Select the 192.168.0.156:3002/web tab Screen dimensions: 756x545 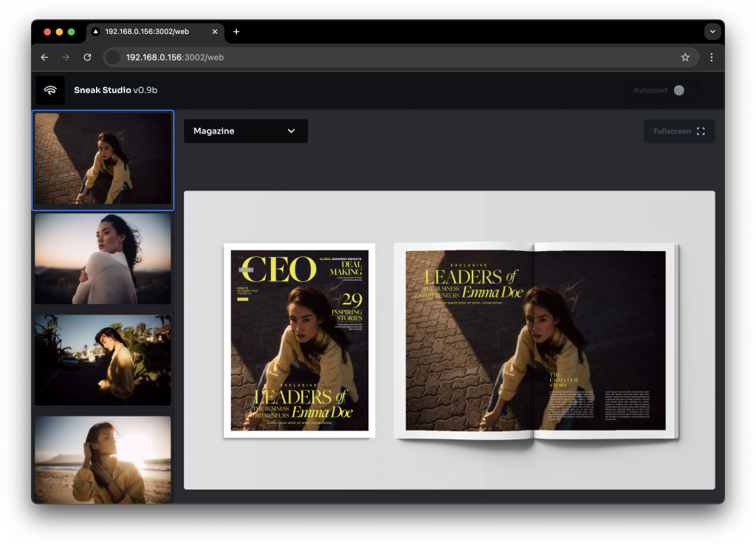(x=148, y=32)
